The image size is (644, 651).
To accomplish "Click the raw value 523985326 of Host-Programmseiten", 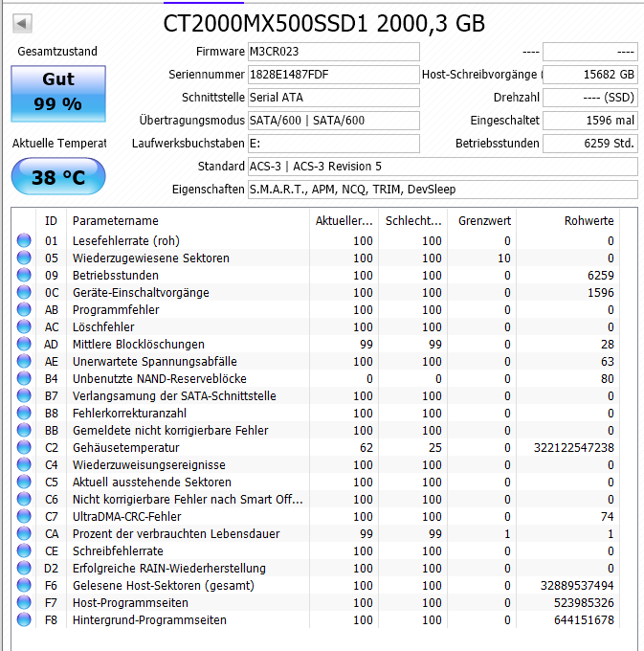I will click(x=584, y=603).
